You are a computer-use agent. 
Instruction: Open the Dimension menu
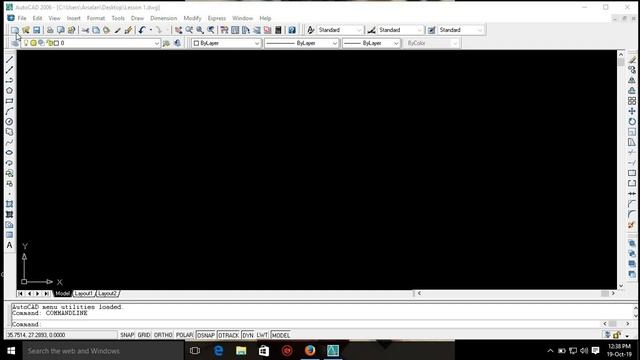pos(164,18)
